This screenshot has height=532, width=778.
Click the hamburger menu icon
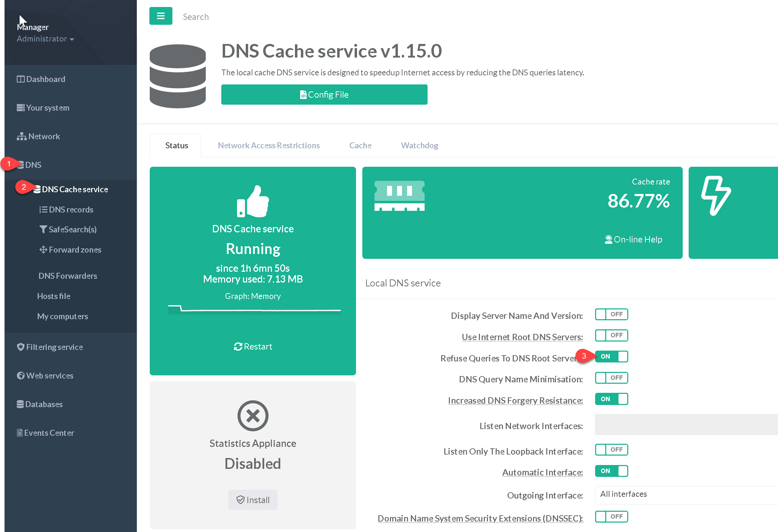(161, 16)
